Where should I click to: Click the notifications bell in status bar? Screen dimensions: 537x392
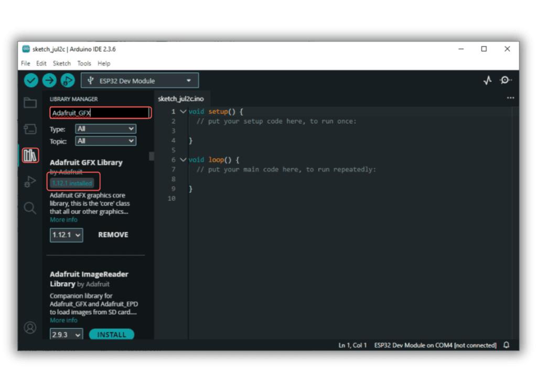click(x=506, y=345)
